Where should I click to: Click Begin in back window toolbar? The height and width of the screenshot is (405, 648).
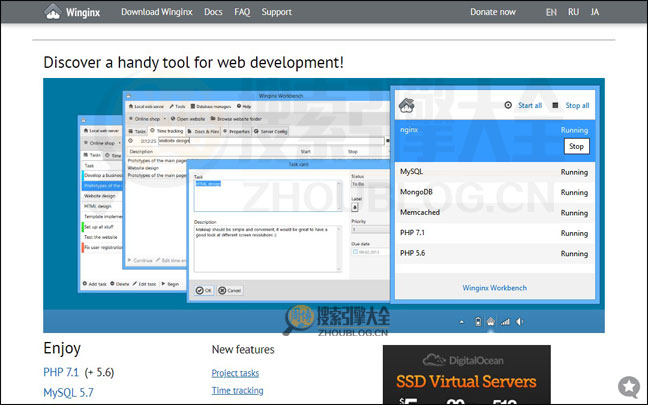pyautogui.click(x=170, y=284)
